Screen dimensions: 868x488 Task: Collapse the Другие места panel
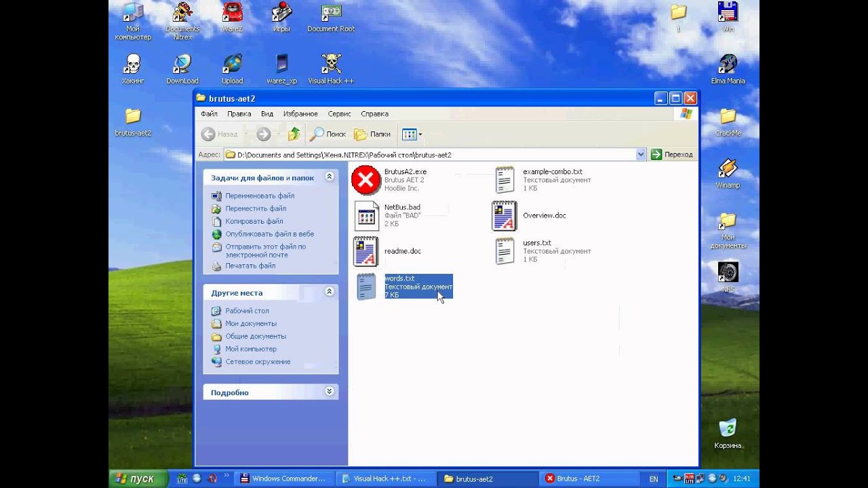coord(330,292)
